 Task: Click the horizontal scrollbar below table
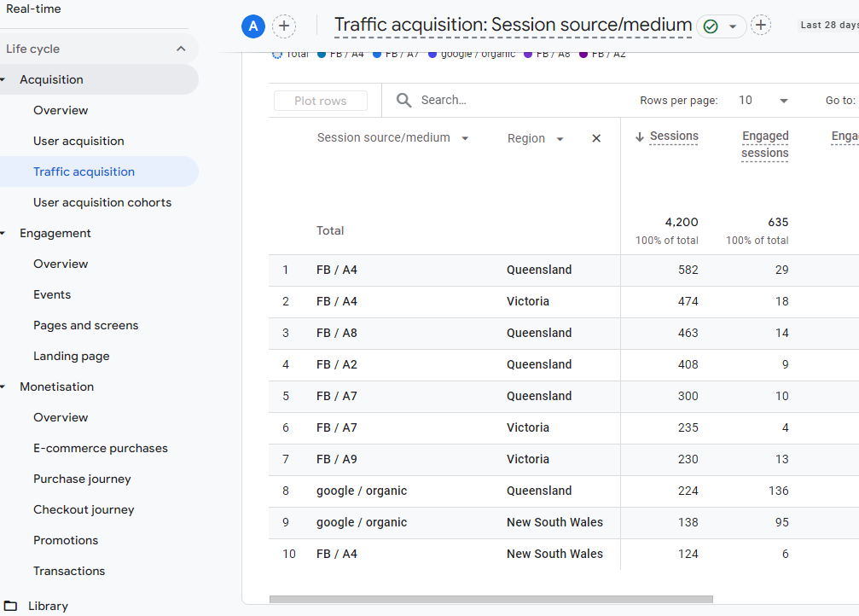click(490, 600)
